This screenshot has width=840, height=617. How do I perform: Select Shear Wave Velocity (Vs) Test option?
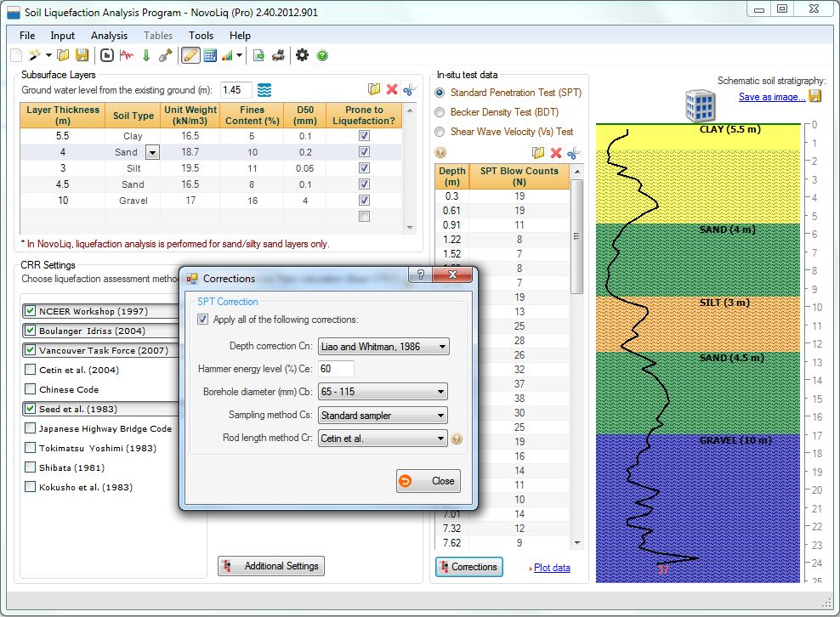[440, 132]
